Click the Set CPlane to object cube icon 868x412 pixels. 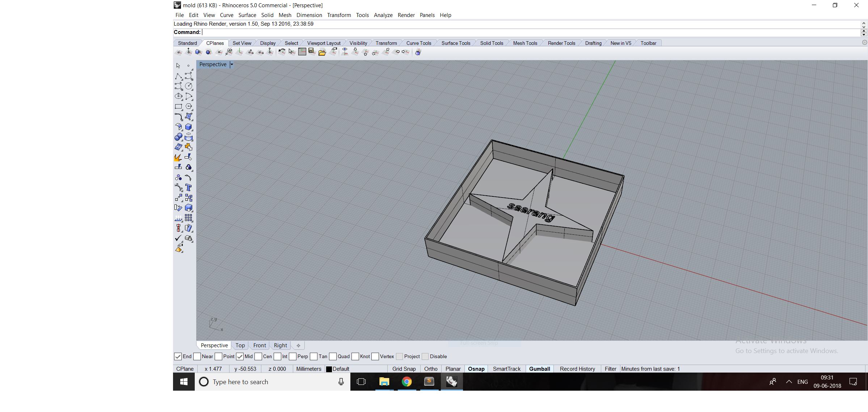[198, 52]
